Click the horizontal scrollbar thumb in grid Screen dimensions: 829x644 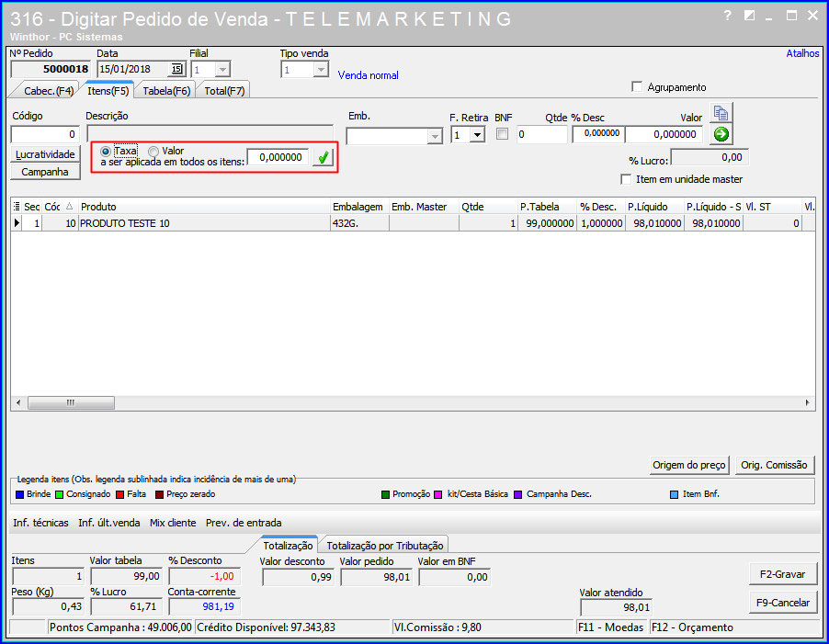(71, 403)
